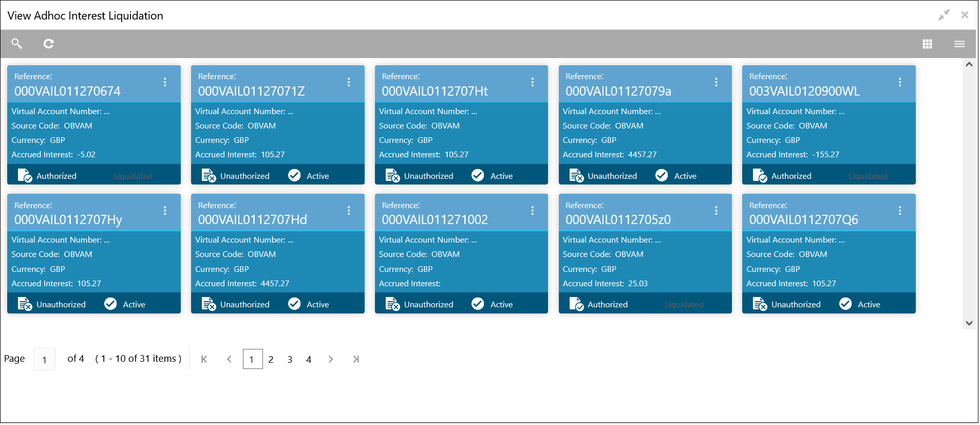The image size is (980, 425).
Task: Open options menu for 000VAIL0112707Hd card
Action: [x=349, y=211]
